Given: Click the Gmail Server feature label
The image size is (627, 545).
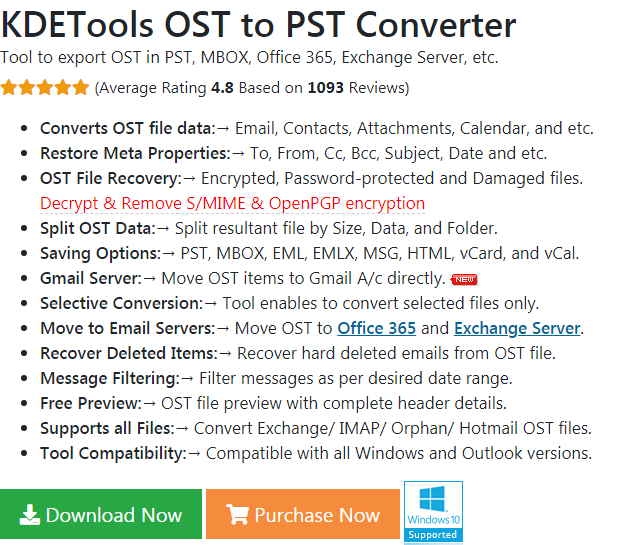Looking at the screenshot, I should click(91, 278).
